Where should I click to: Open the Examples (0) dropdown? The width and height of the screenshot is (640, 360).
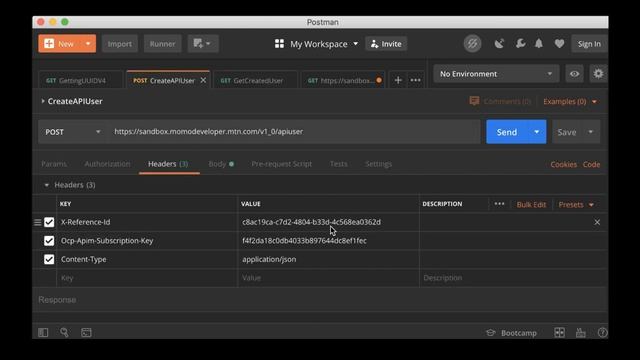pyautogui.click(x=570, y=101)
